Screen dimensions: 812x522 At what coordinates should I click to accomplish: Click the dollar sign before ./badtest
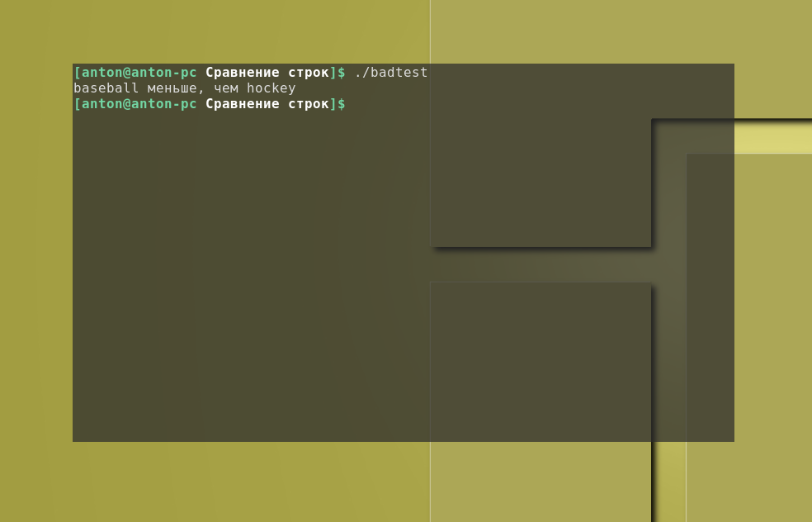tap(342, 73)
